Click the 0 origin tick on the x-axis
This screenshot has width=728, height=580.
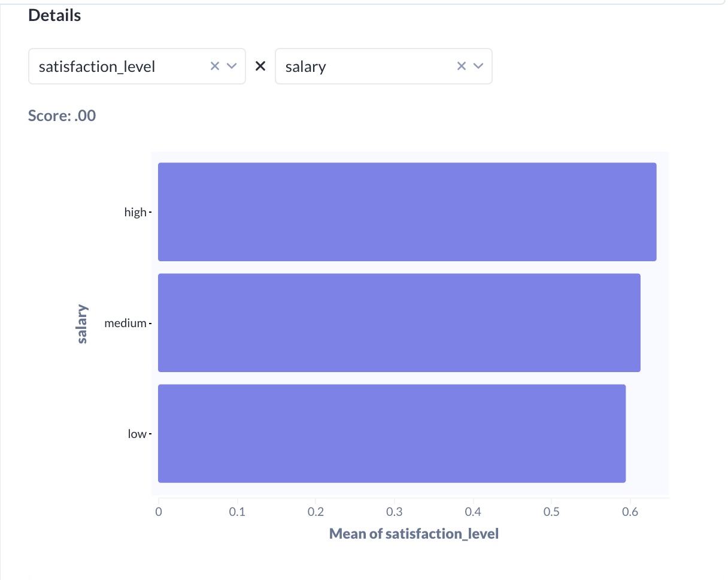(x=158, y=511)
